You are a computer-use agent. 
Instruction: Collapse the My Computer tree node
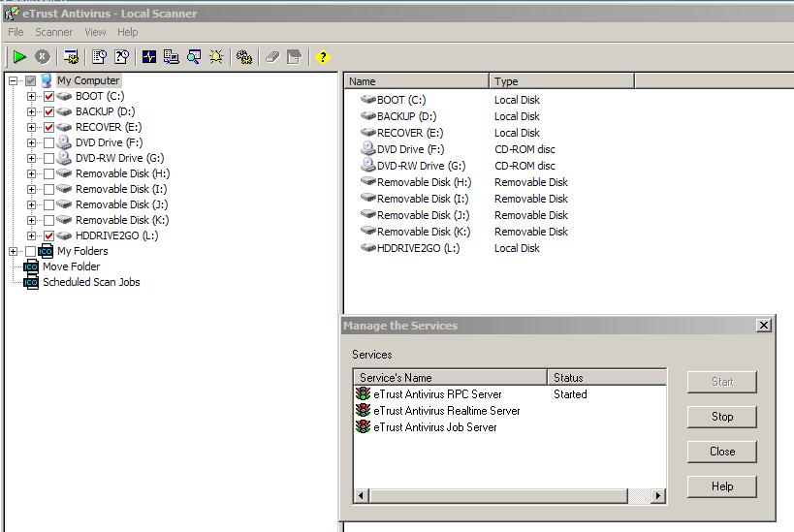point(14,81)
